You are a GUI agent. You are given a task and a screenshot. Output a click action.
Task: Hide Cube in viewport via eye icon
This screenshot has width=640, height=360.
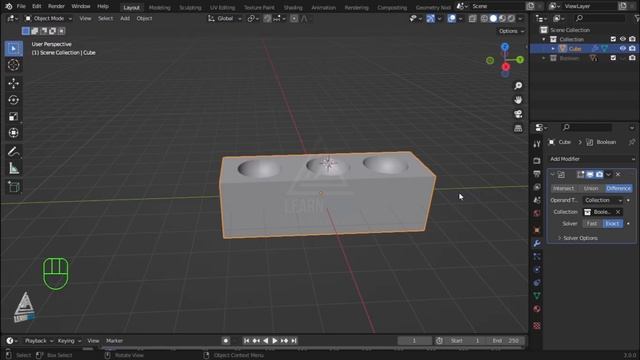[623, 49]
